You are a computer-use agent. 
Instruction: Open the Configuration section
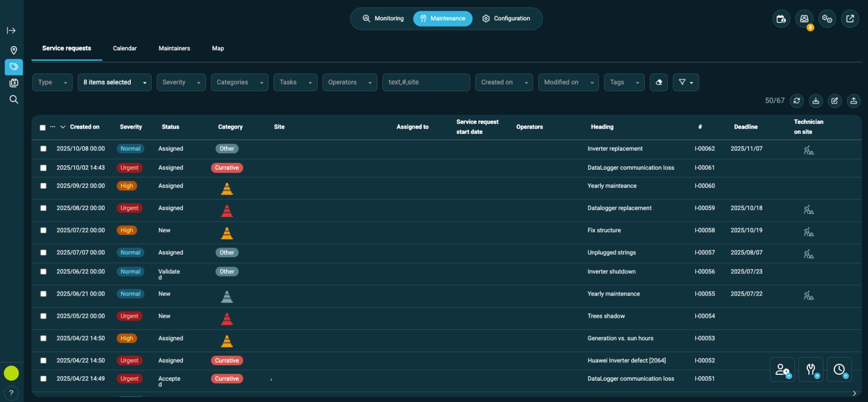click(506, 19)
